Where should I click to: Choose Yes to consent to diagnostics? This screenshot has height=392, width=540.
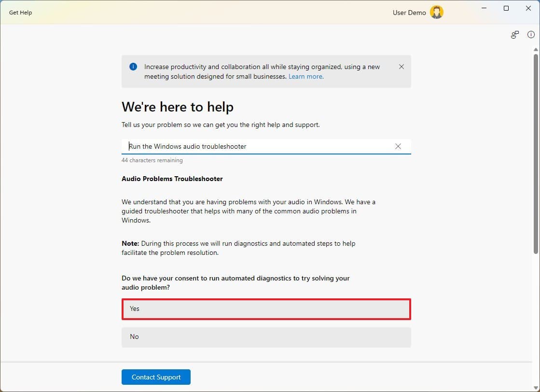click(266, 309)
